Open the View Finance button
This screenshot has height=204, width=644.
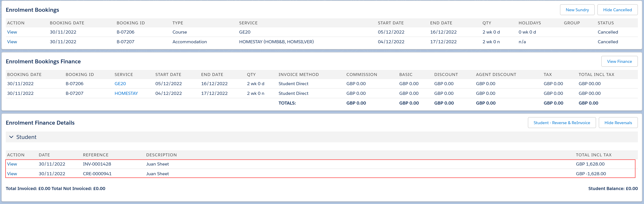click(x=619, y=61)
